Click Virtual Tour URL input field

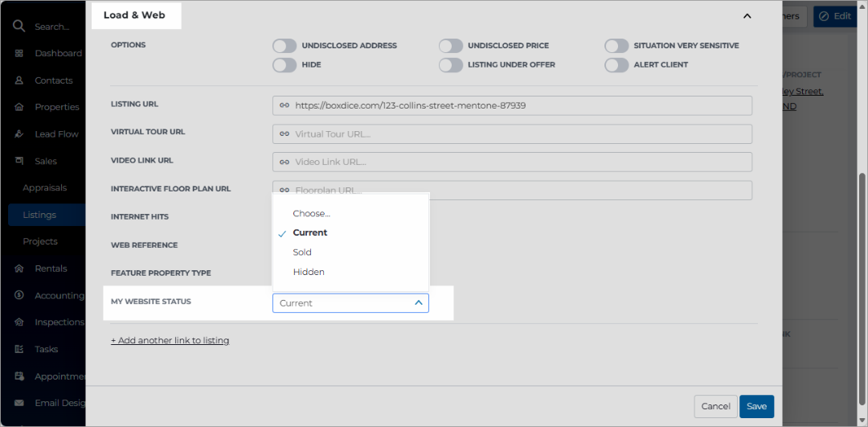point(512,133)
